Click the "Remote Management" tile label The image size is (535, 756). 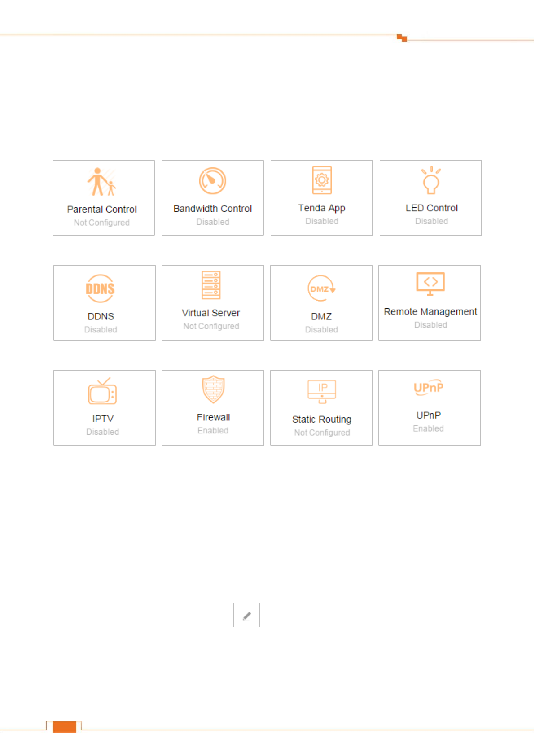pos(430,311)
